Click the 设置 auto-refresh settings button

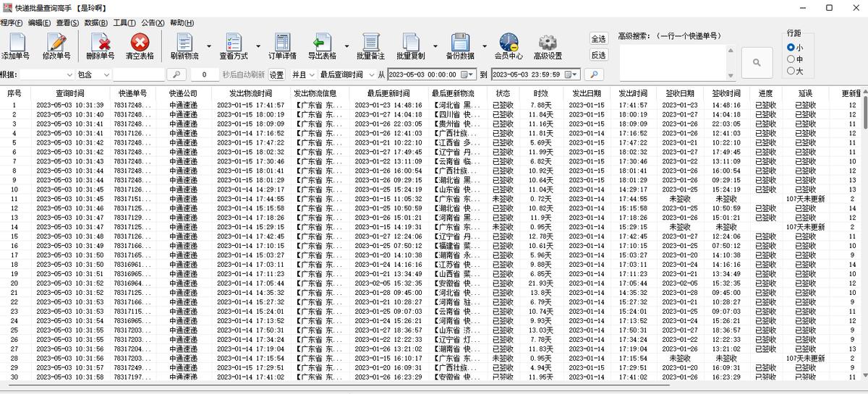coord(277,74)
